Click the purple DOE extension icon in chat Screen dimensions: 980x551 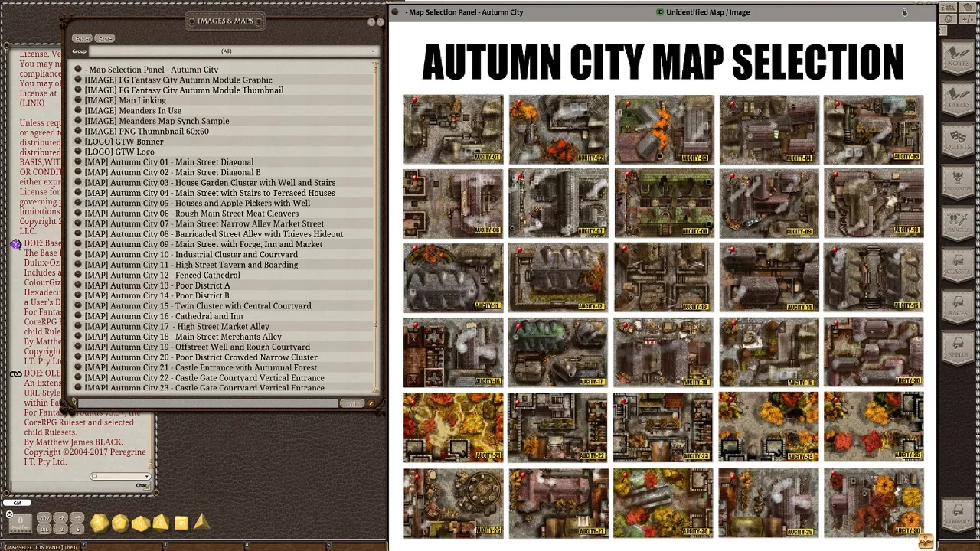[15, 244]
